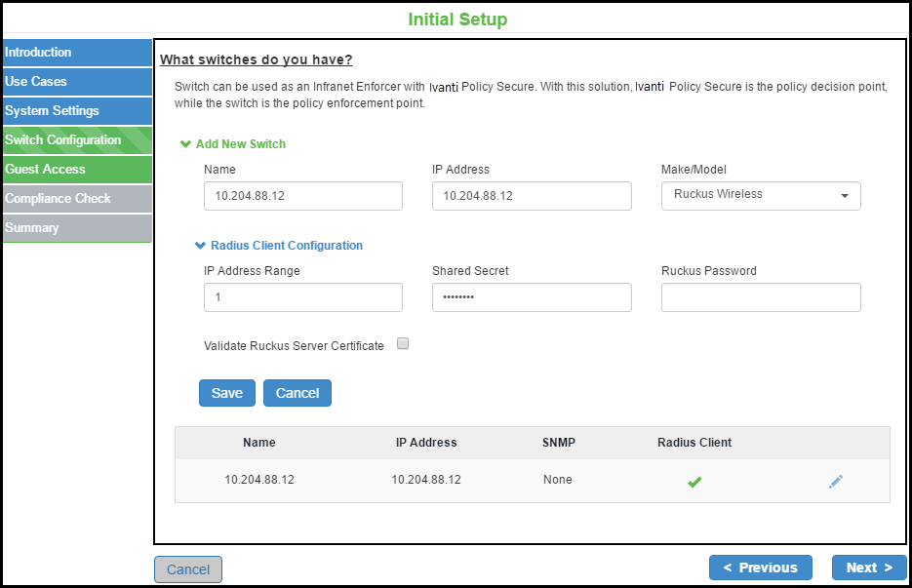The width and height of the screenshot is (912, 588).
Task: Click the Ruckus Password field
Action: point(761,297)
